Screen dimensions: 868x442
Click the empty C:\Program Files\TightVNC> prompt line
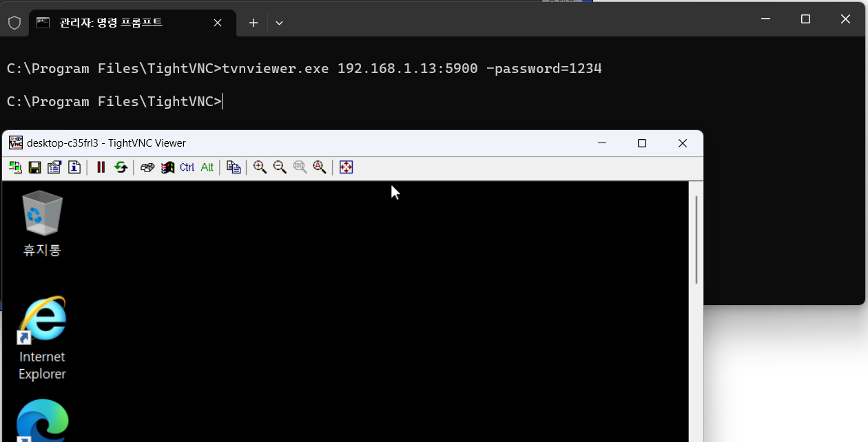click(114, 102)
